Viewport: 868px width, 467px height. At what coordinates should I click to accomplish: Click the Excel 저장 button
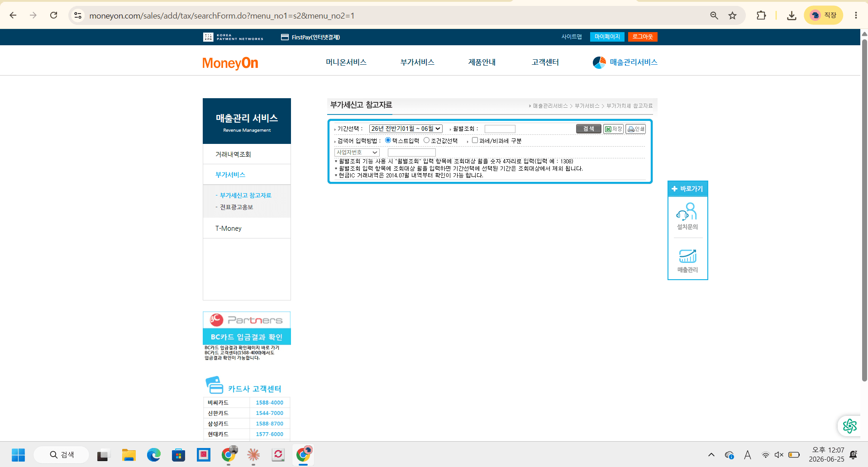613,129
